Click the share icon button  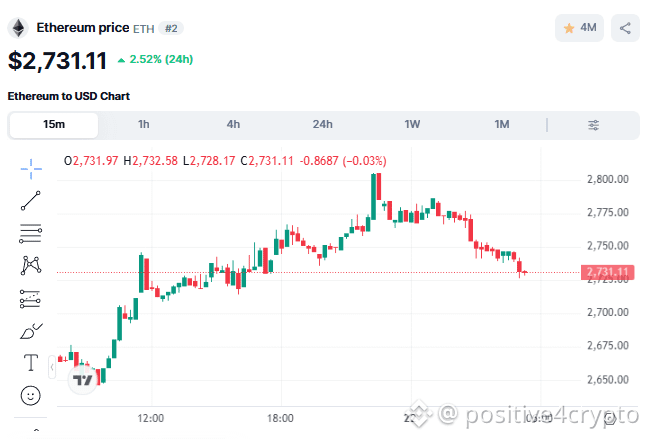625,28
